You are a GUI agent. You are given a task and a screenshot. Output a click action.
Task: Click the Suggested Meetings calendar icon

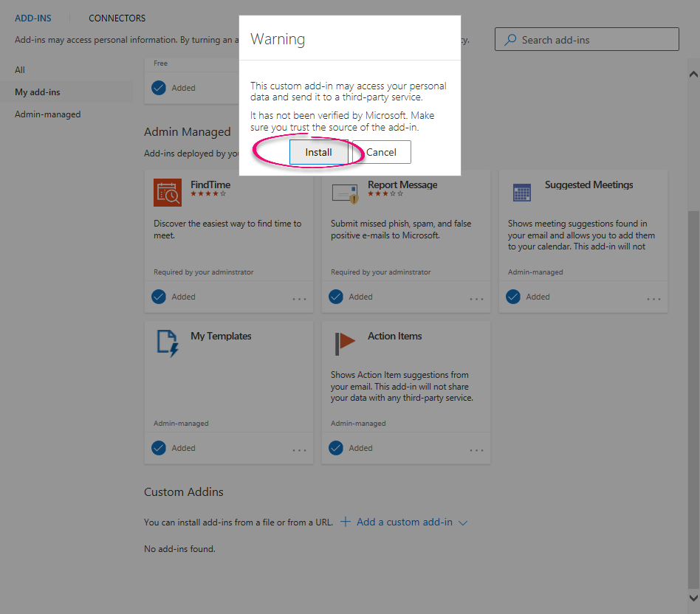pos(521,193)
